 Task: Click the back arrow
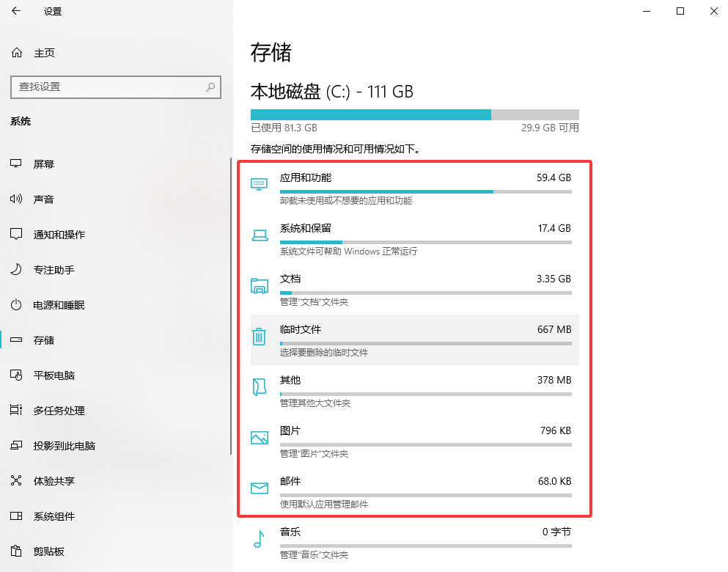pyautogui.click(x=16, y=11)
